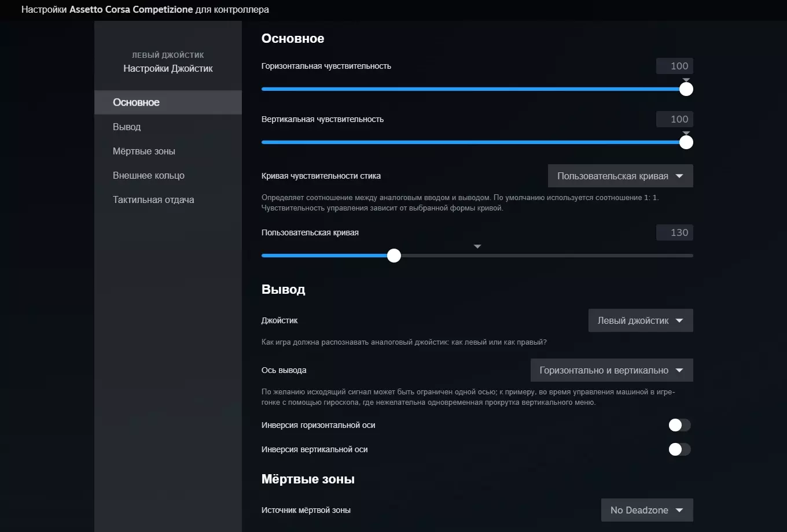The width and height of the screenshot is (787, 532).
Task: Expand the No Deadzone source dropdown
Action: coord(646,511)
